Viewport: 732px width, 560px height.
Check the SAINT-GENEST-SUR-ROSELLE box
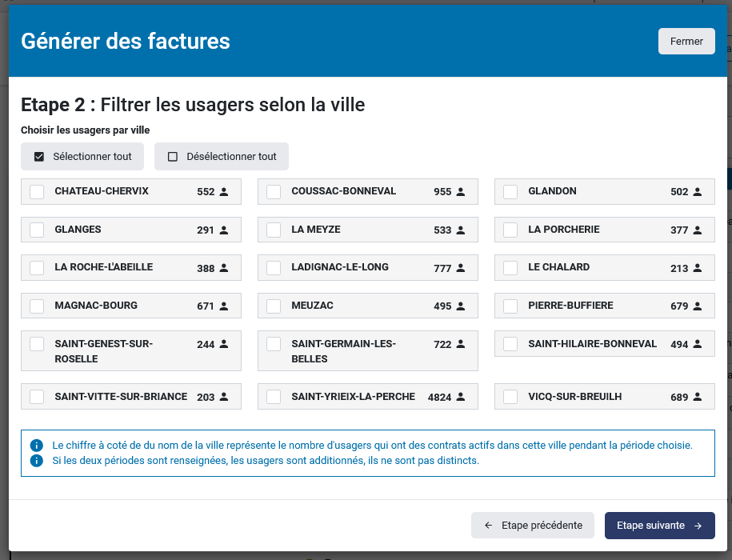[37, 345]
